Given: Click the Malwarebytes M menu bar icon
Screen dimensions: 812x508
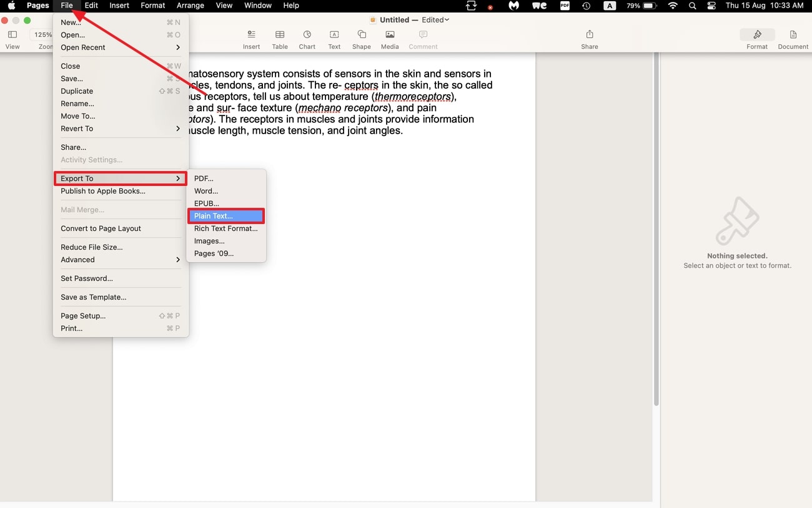Looking at the screenshot, I should click(x=513, y=6).
